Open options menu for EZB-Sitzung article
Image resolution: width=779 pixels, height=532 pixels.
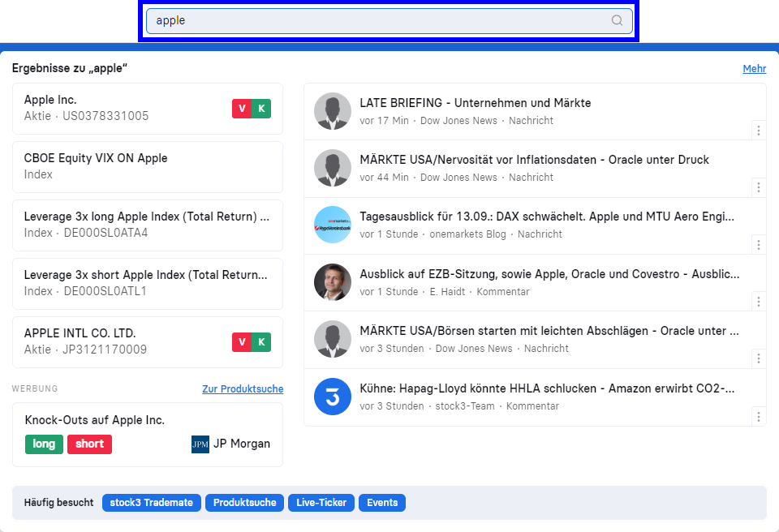[x=758, y=302]
